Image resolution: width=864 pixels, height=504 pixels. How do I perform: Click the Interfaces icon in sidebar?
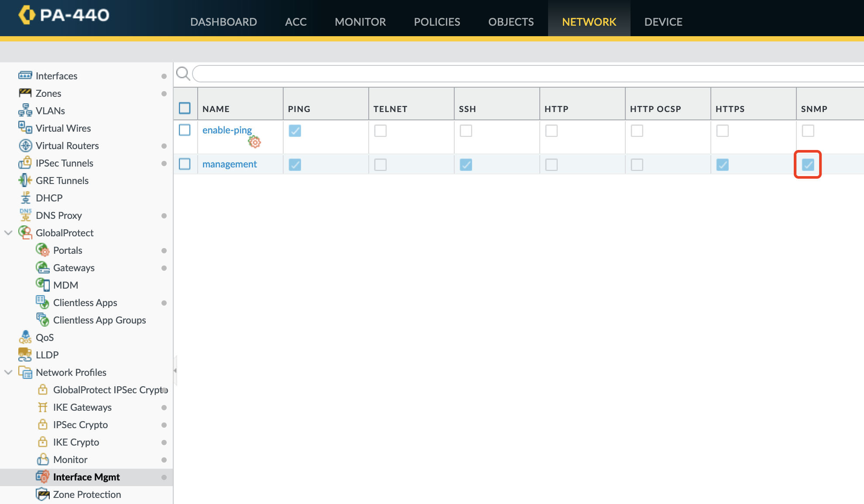coord(25,75)
